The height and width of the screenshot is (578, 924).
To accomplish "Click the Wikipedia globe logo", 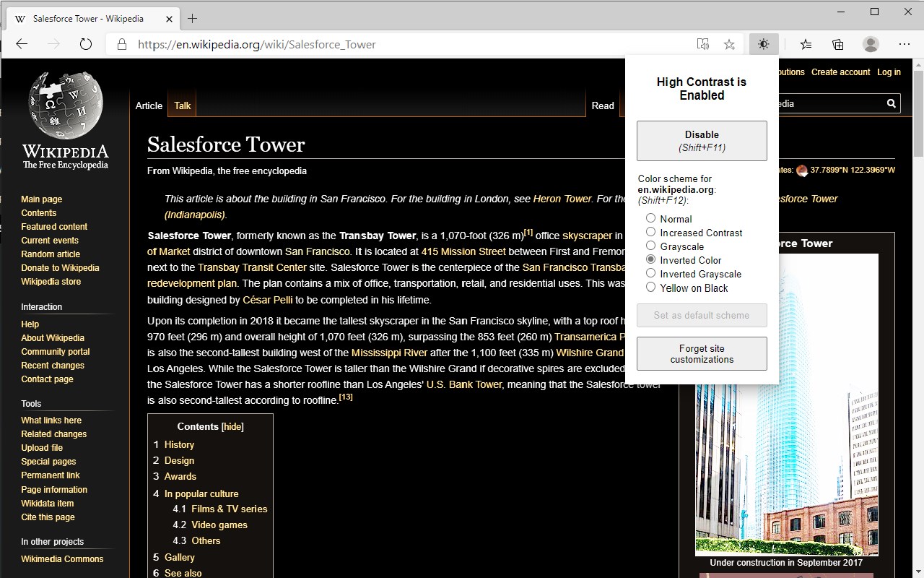I will 66,121.
